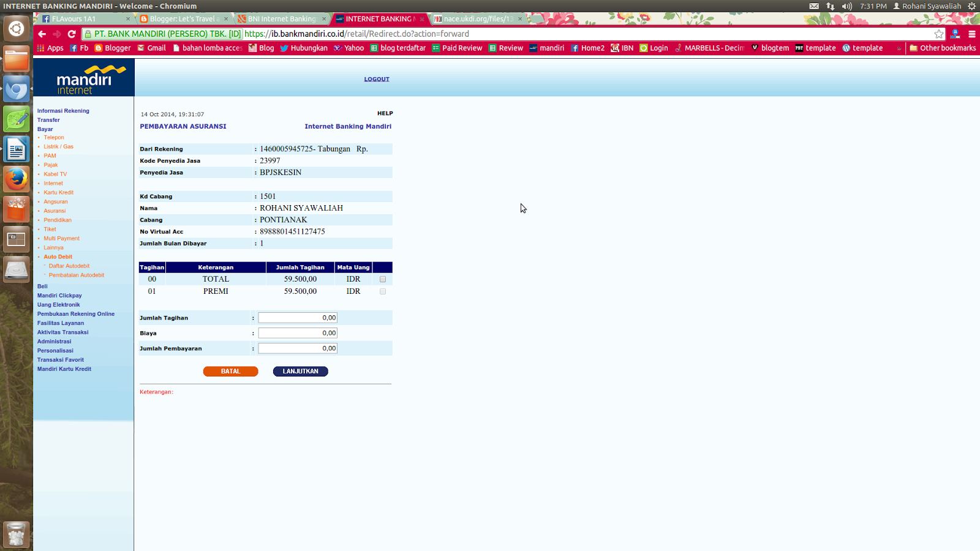
Task: Open the Multi Payment option
Action: pyautogui.click(x=61, y=239)
